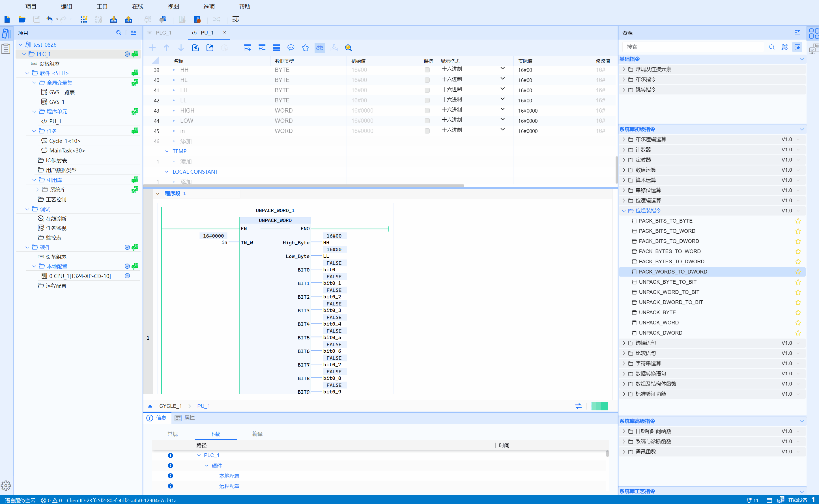Screen dimensions: 819x504
Task: Favorite the PACK_BITS_TO_BYTE instruction star
Action: coord(798,221)
